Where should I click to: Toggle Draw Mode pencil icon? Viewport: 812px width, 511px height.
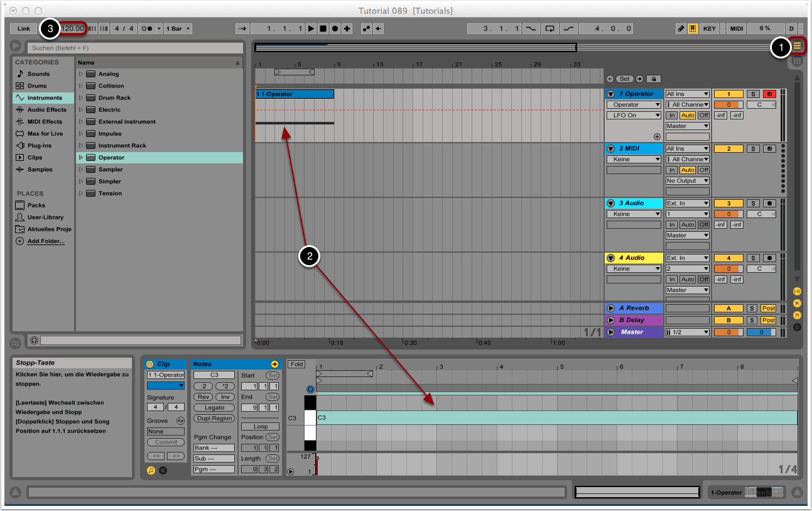[x=681, y=29]
